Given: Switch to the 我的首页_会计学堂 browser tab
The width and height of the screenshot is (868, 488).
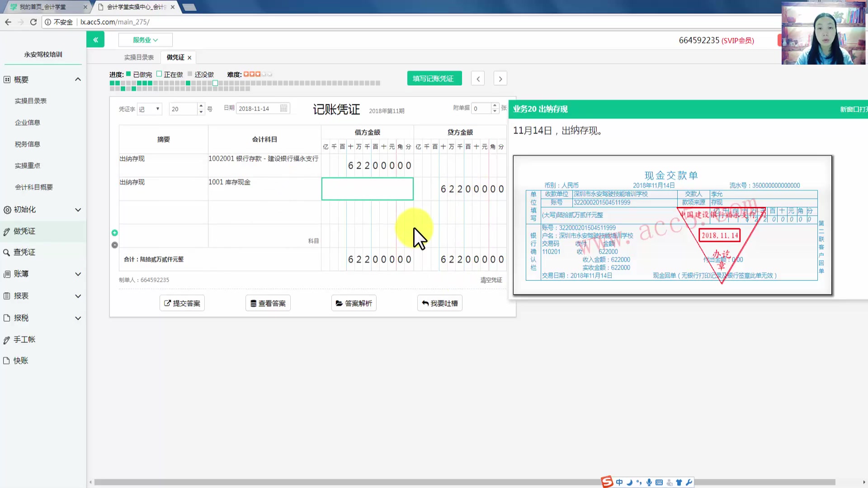Looking at the screenshot, I should [43, 7].
